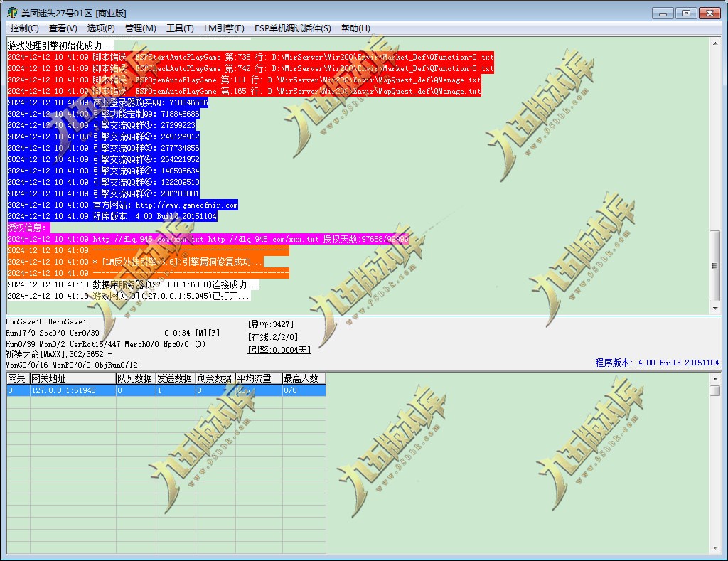Screen dimensions: 728x561
Task: Click the application icon in title bar
Action: click(x=13, y=13)
